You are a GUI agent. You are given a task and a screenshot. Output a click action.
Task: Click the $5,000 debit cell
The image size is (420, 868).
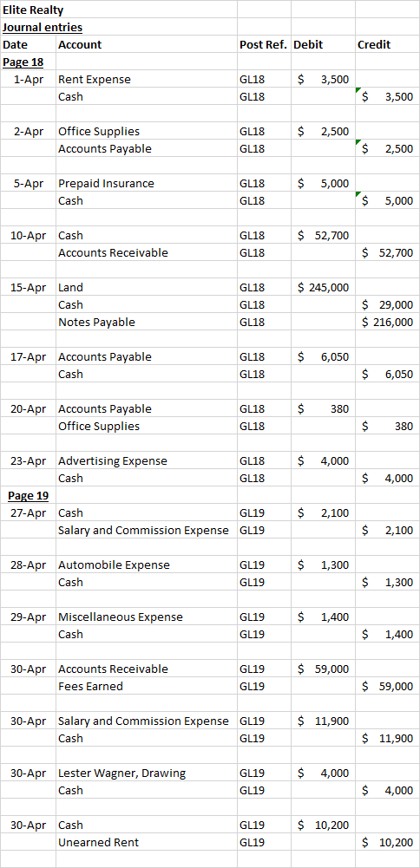[x=323, y=183]
